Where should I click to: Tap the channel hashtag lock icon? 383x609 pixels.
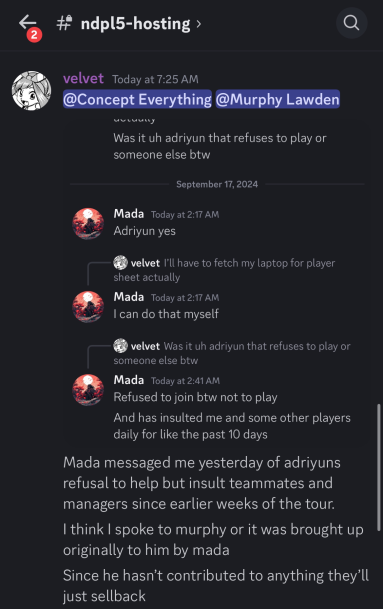[x=64, y=23]
